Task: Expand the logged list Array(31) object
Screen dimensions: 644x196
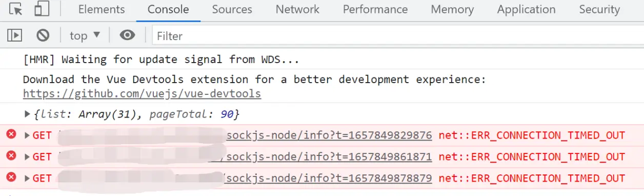Action: click(28, 113)
